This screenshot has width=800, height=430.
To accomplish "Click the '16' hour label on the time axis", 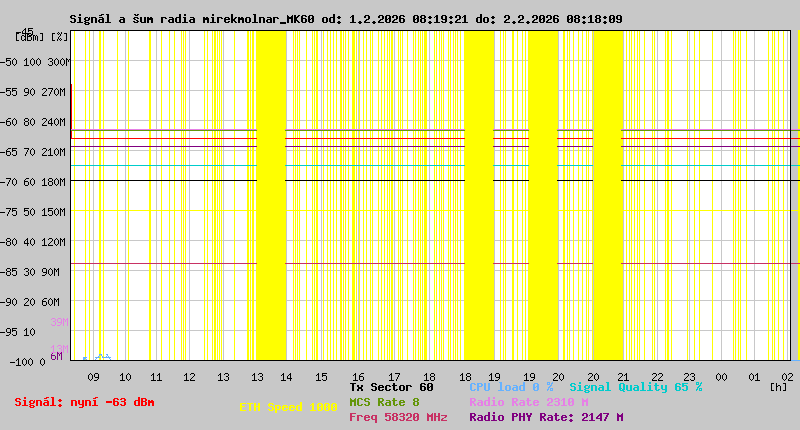I will [358, 377].
